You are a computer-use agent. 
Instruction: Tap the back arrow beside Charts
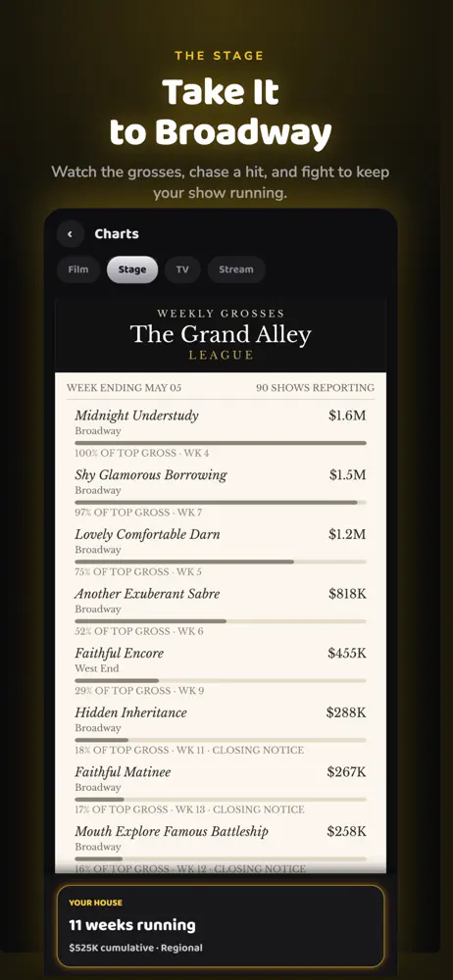pos(70,234)
